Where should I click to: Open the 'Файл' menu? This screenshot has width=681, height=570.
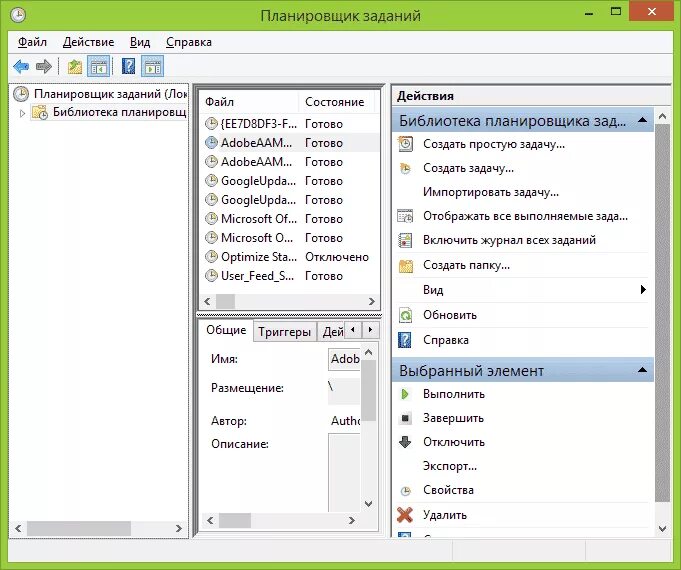[x=32, y=42]
